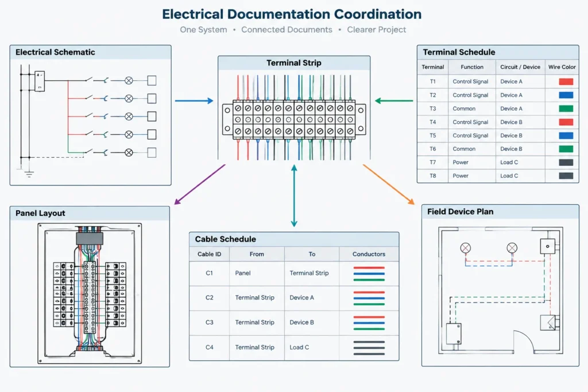Image resolution: width=588 pixels, height=392 pixels.
Task: Select T7 dark gray wire color swatch
Action: 566,162
